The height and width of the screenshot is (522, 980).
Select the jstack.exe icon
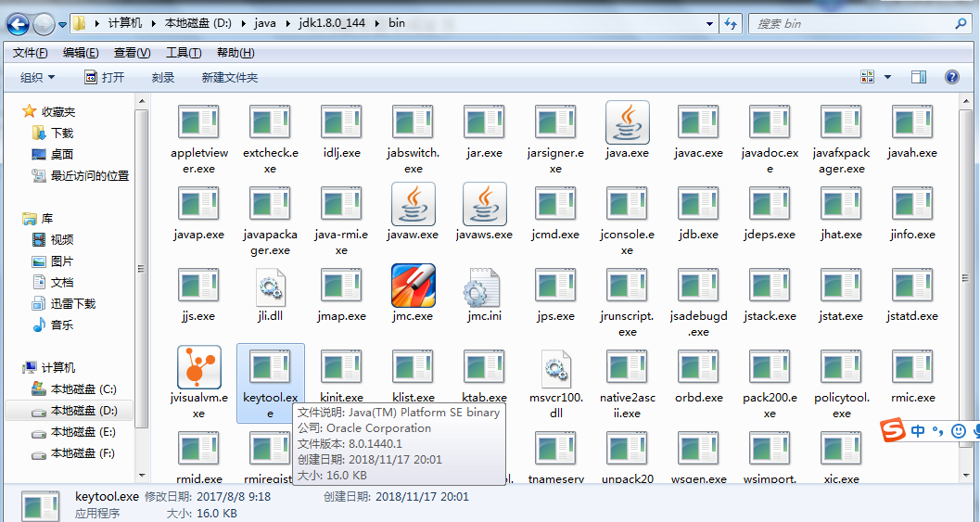[x=770, y=286]
